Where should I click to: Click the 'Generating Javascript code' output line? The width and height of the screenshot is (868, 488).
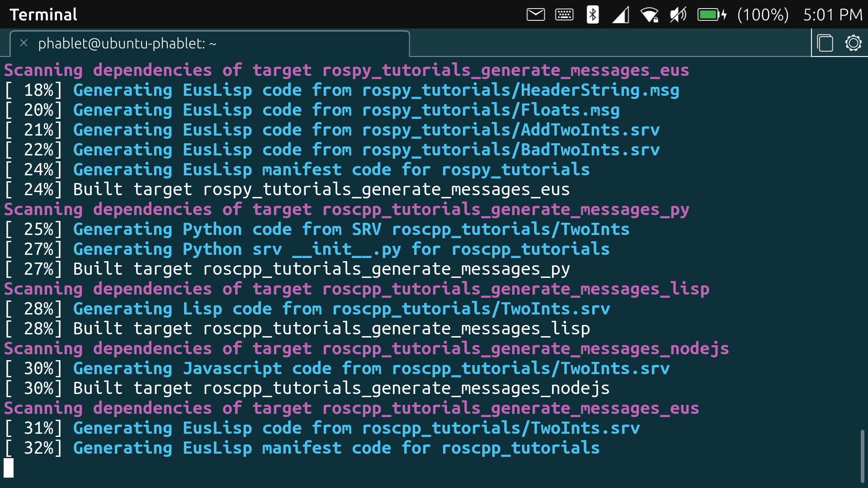pos(337,369)
